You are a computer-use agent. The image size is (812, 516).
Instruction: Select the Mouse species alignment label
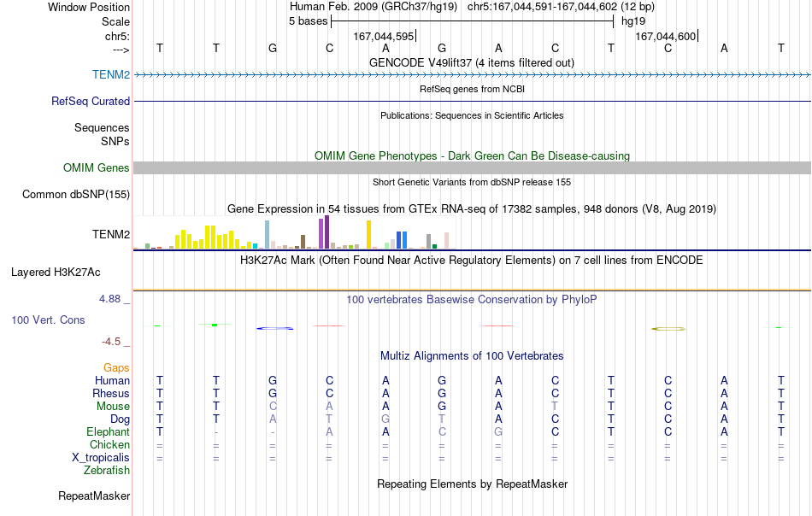point(113,407)
